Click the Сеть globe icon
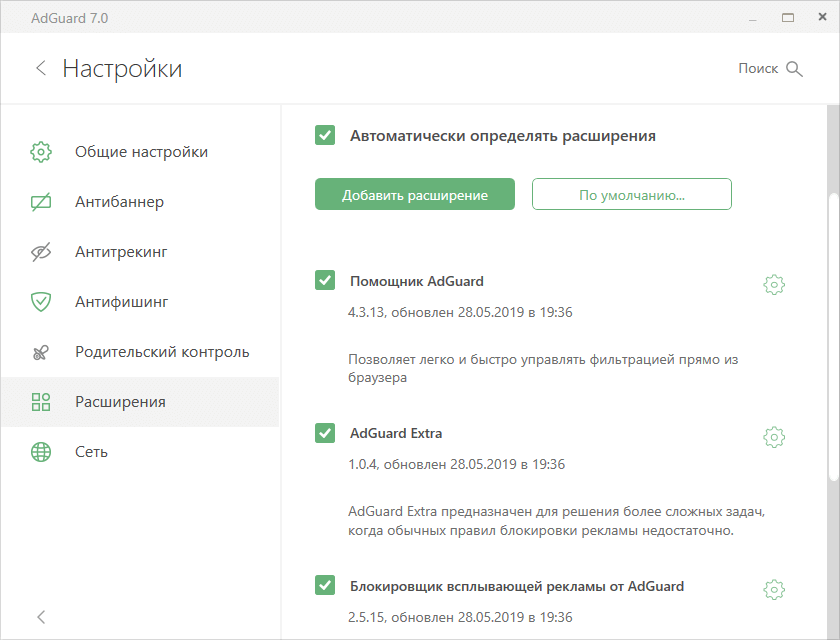The height and width of the screenshot is (640, 840). point(40,451)
